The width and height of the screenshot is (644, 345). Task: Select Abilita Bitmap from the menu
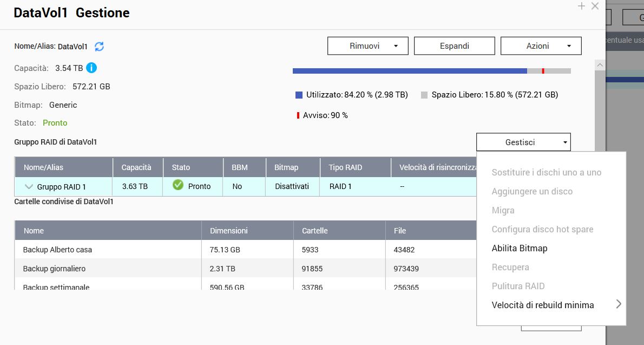[519, 248]
